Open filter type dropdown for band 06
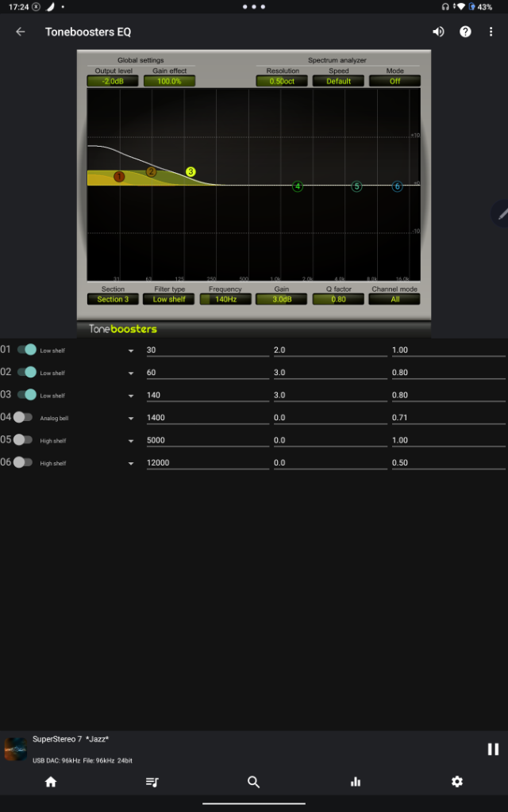Screen dimensions: 508x812 click(x=131, y=463)
